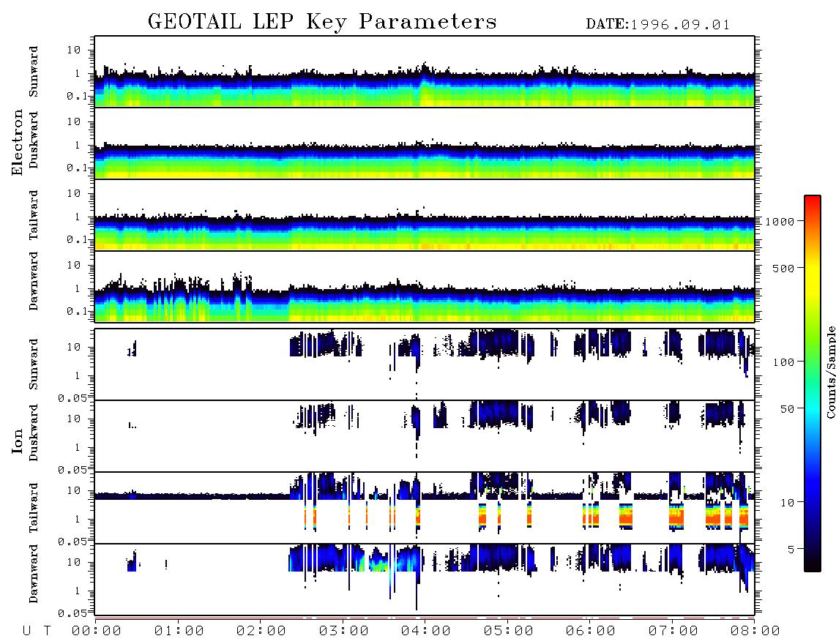Image resolution: width=836 pixels, height=644 pixels.
Task: Select the Ion "Sunward" panel label
Action: click(34, 364)
